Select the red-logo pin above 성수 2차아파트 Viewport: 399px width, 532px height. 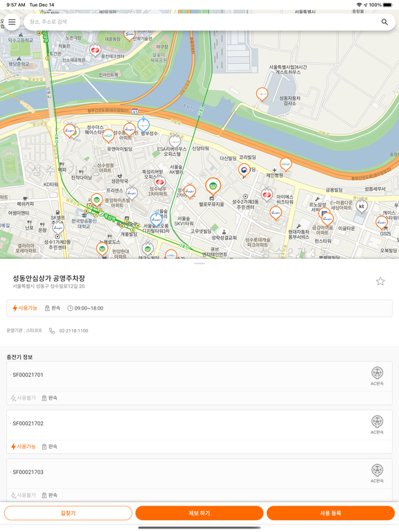click(159, 182)
